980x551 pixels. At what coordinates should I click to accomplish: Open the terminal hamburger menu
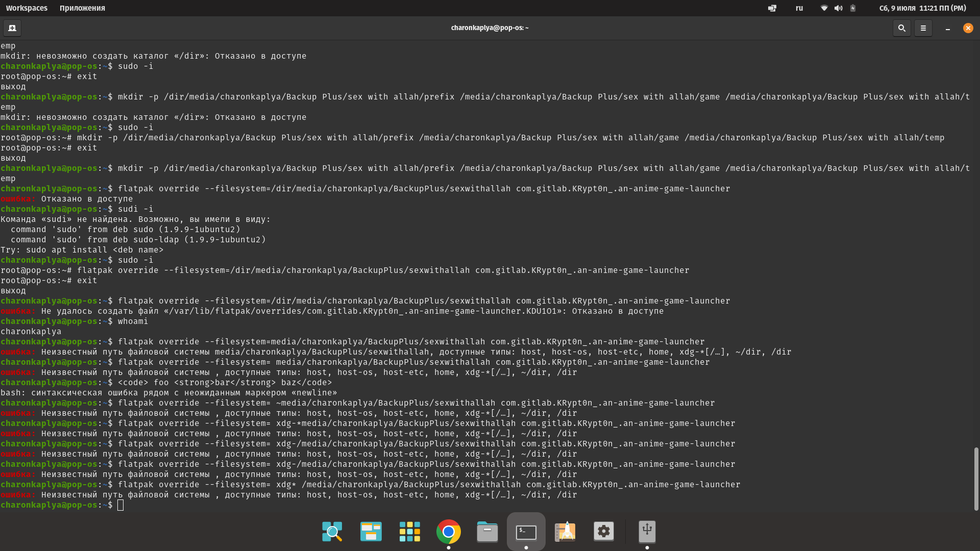(x=923, y=28)
